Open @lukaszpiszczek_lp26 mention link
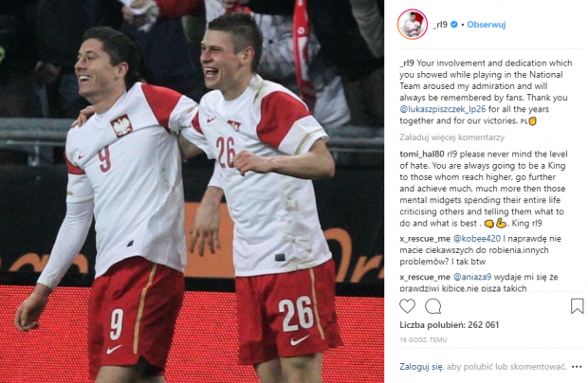This screenshot has height=383, width=588. pyautogui.click(x=443, y=109)
